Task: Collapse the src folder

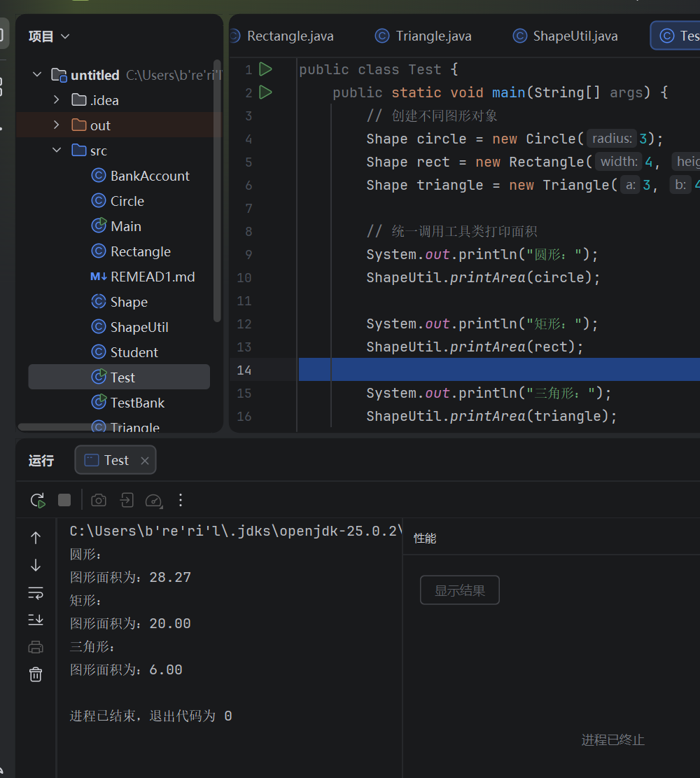Action: pyautogui.click(x=57, y=151)
